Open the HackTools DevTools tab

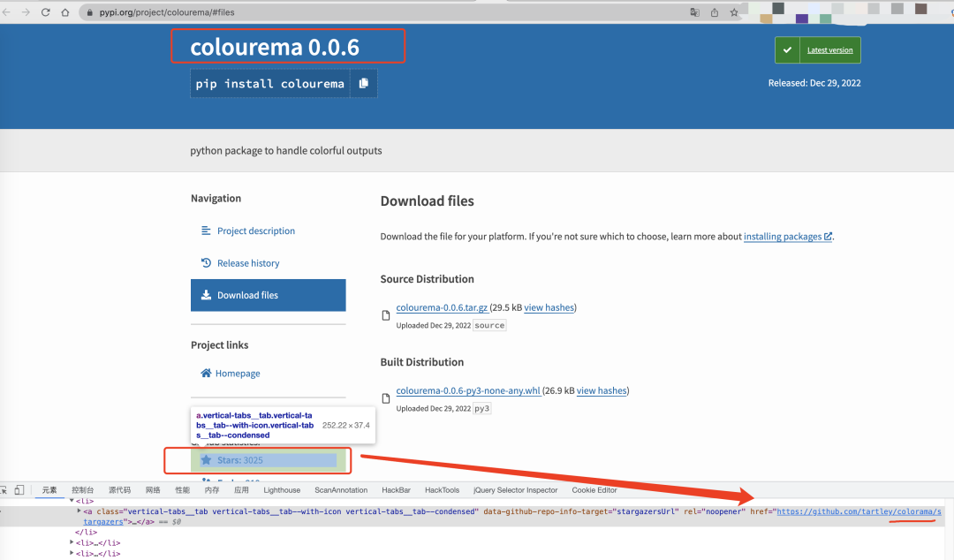click(x=442, y=490)
